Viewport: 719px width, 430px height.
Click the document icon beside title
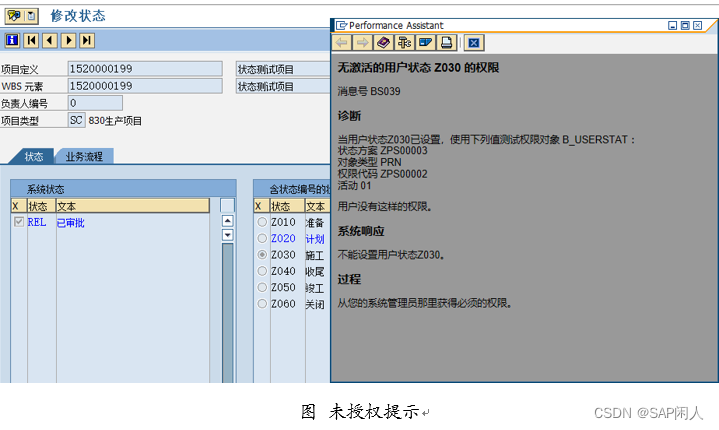[x=31, y=16]
